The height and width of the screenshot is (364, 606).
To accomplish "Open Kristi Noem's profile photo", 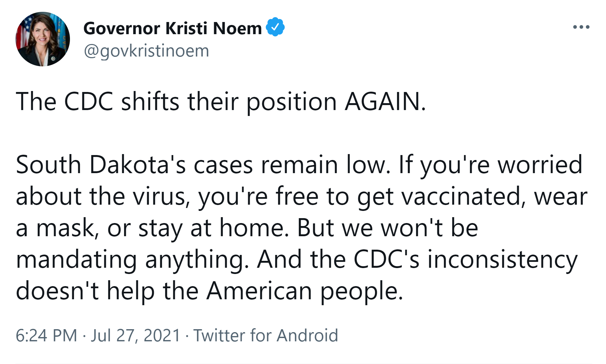I will (x=43, y=39).
